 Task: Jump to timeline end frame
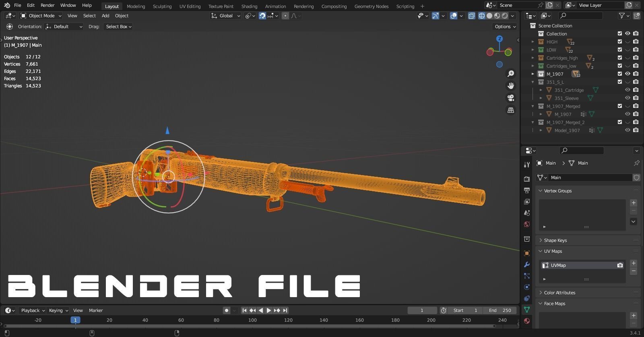point(285,310)
